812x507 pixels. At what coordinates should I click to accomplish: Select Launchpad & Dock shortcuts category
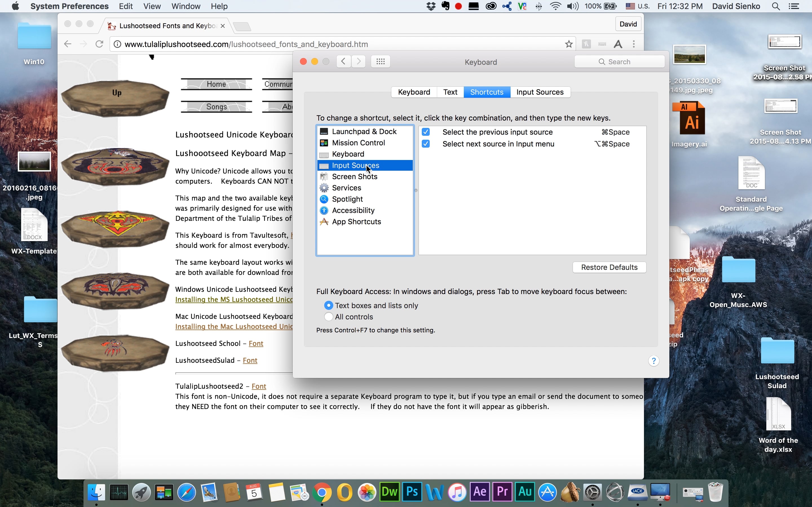[x=364, y=131]
